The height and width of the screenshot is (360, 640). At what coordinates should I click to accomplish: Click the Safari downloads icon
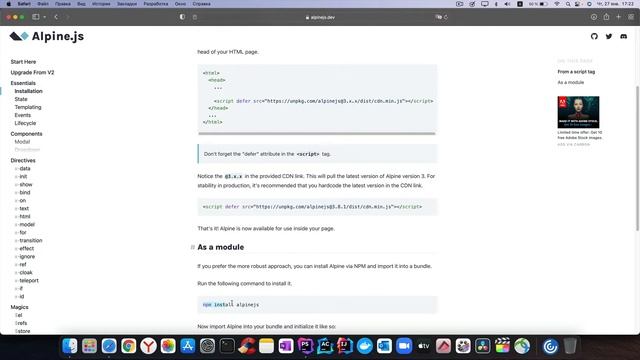click(x=594, y=17)
